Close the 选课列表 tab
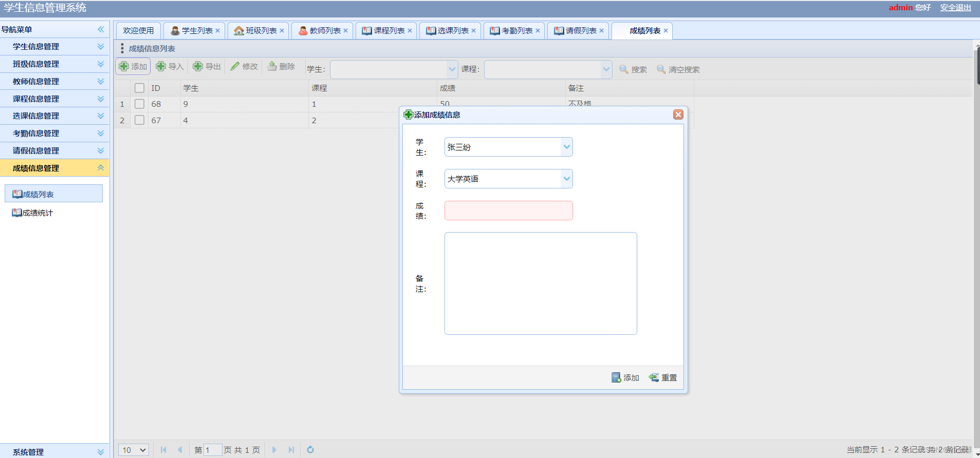The width and height of the screenshot is (980, 458). coord(473,31)
